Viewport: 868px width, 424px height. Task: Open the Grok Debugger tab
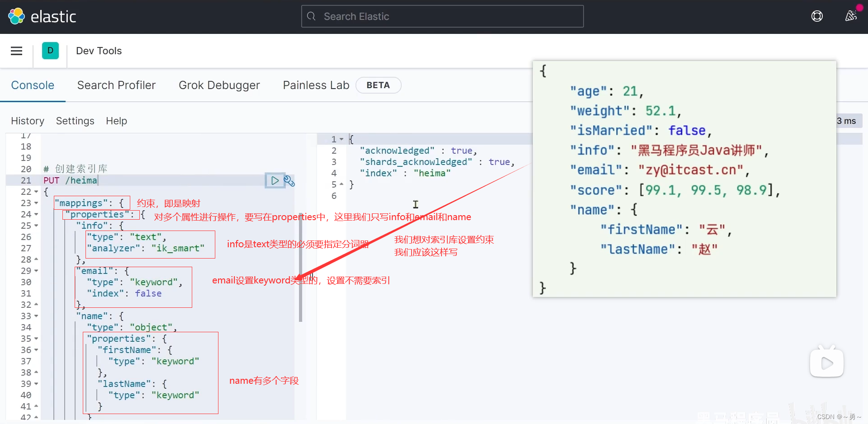[219, 85]
